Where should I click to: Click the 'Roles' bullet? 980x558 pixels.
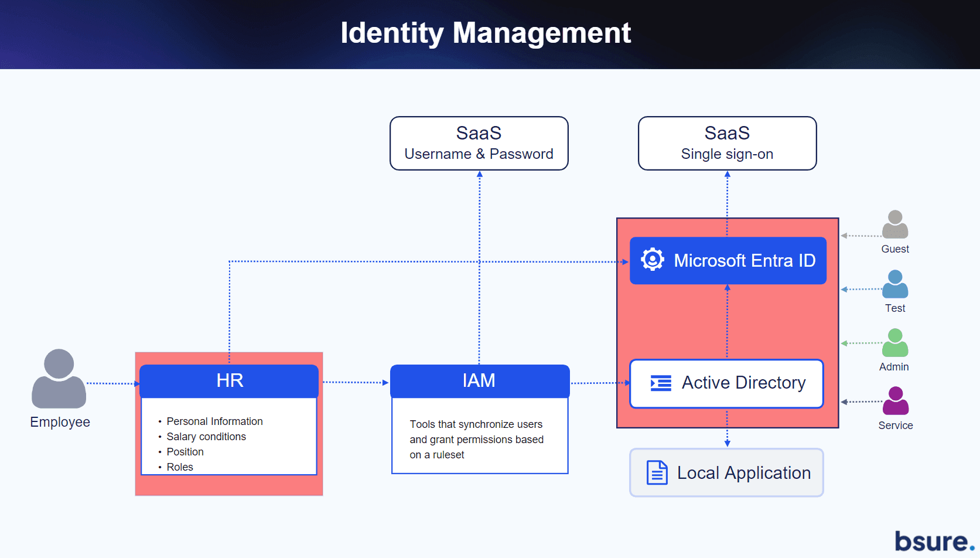point(180,467)
